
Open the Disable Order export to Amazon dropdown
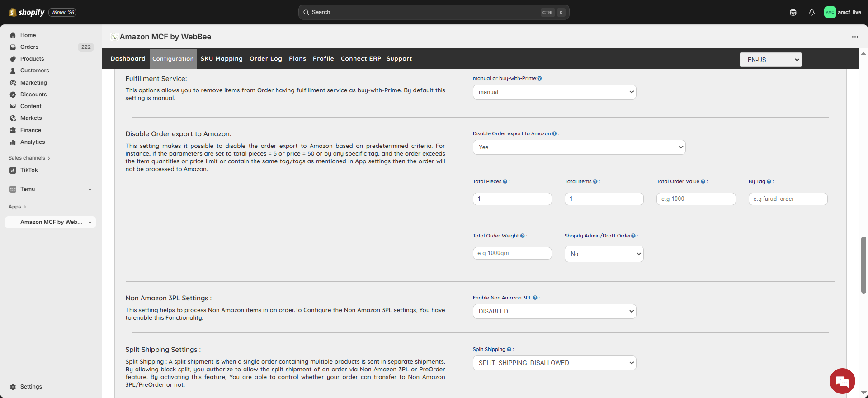coord(579,147)
